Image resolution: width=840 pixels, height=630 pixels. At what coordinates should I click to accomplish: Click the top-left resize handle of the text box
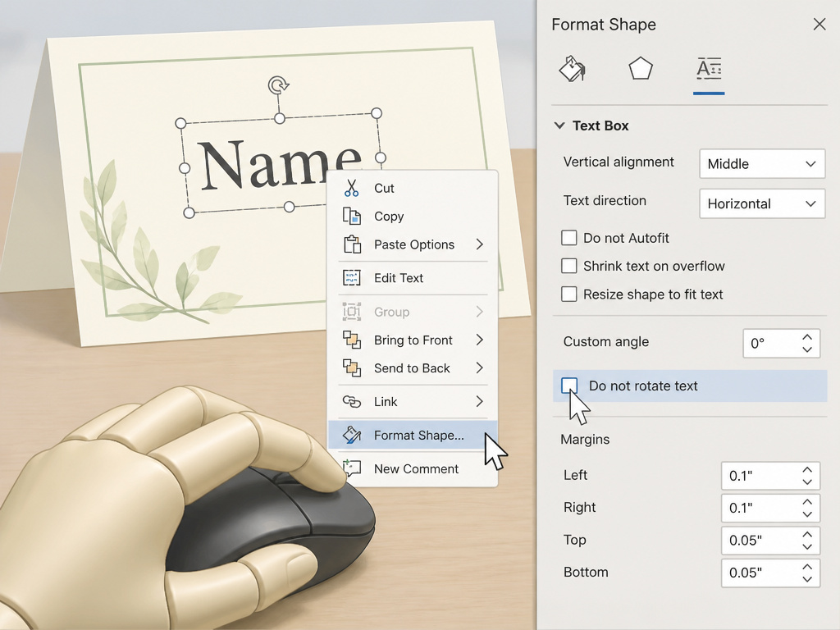tap(180, 123)
